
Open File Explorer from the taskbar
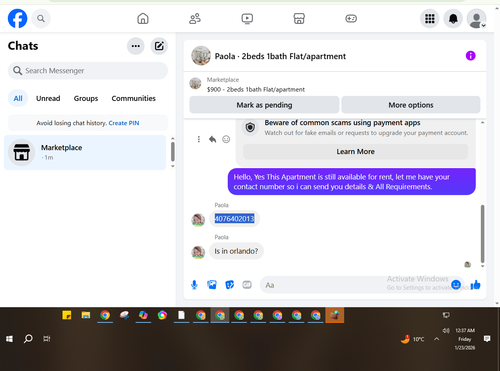(x=86, y=315)
